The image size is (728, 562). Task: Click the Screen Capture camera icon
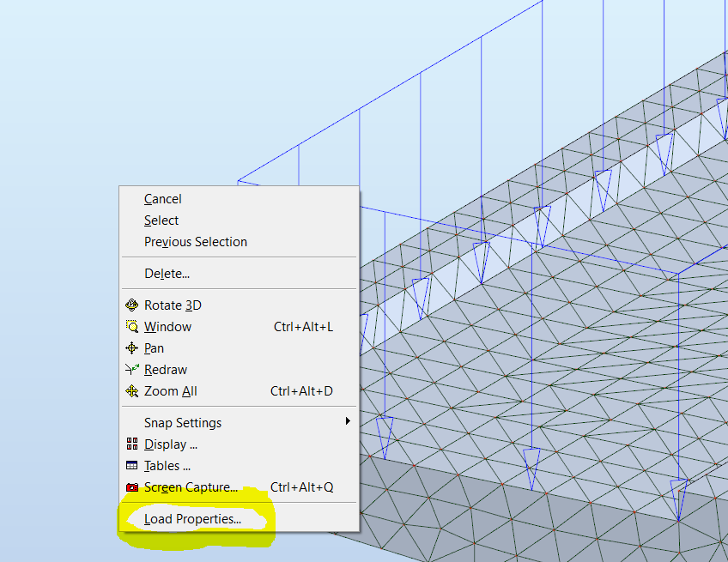(132, 486)
